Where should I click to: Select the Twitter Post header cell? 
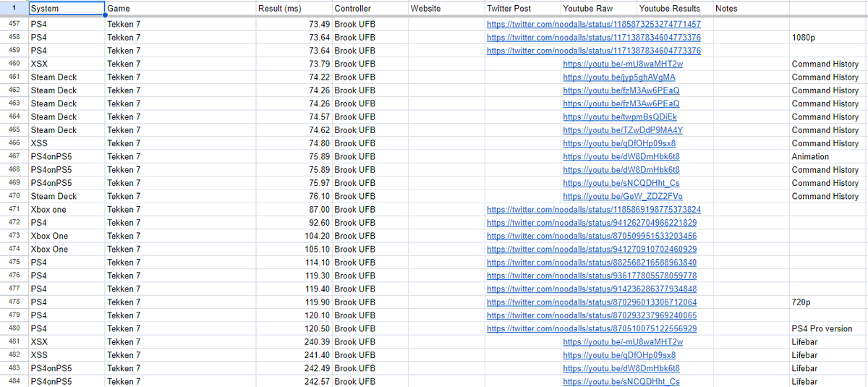coord(522,8)
